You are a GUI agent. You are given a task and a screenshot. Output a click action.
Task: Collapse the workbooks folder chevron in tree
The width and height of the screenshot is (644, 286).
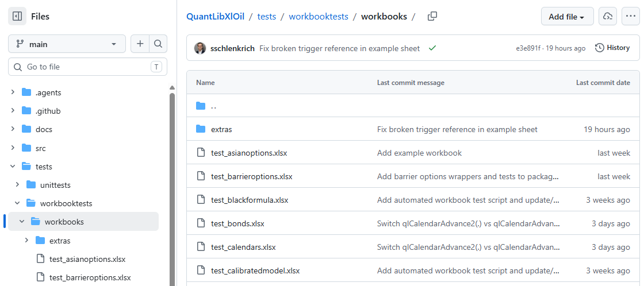pos(22,222)
